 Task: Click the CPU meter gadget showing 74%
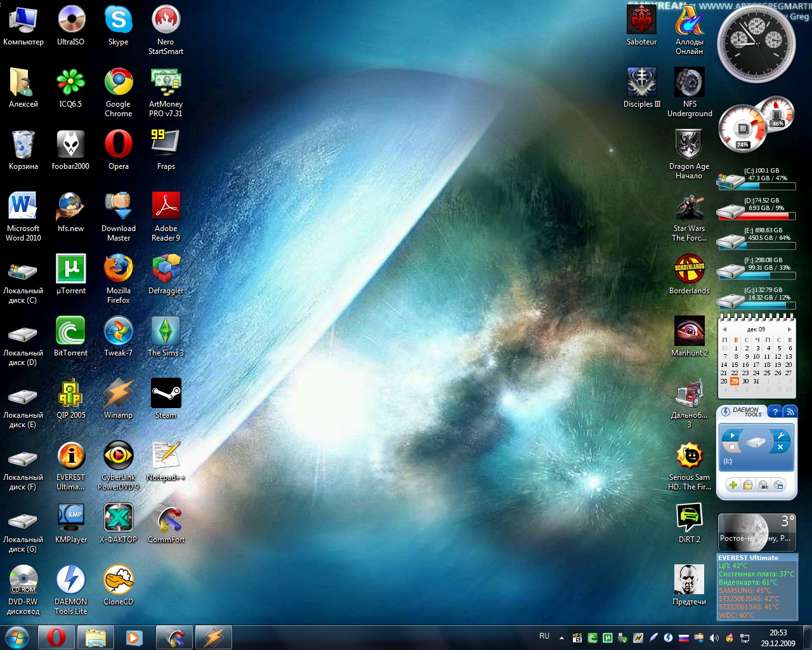[x=743, y=129]
